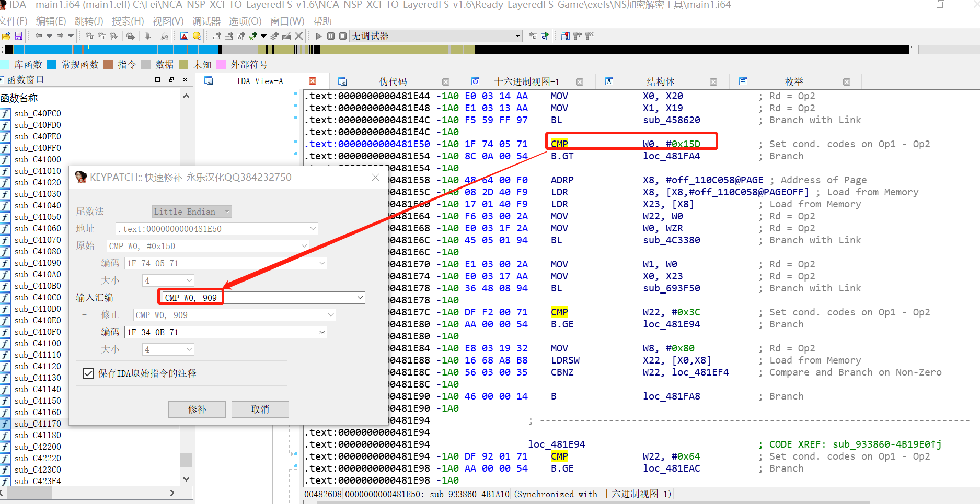Screen dimensions: 980x504
Task: Open the back-navigation history dropdown arrow
Action: coord(49,36)
